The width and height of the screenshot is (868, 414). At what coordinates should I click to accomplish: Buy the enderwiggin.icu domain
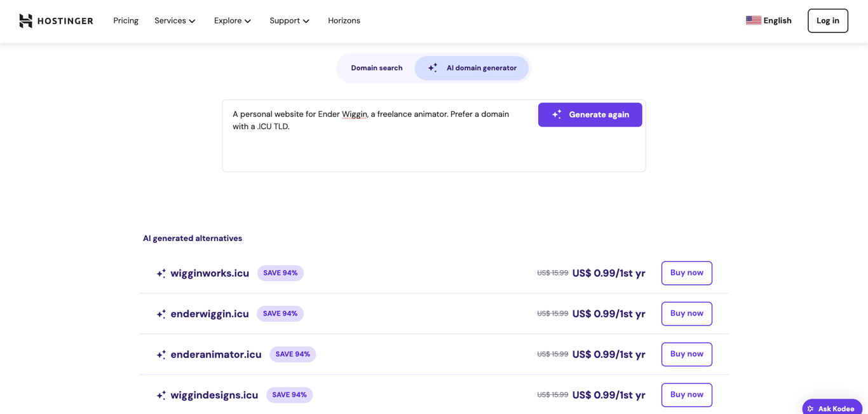point(686,314)
